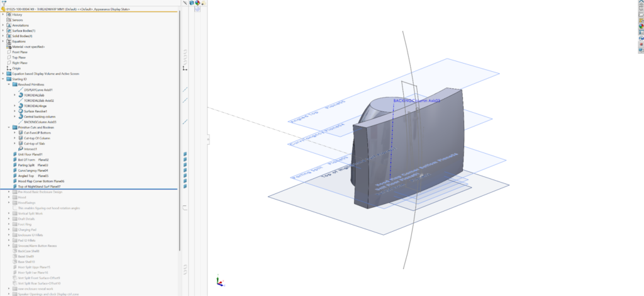Open Appearances task pane tab
This screenshot has width=644, height=296.
641,26
